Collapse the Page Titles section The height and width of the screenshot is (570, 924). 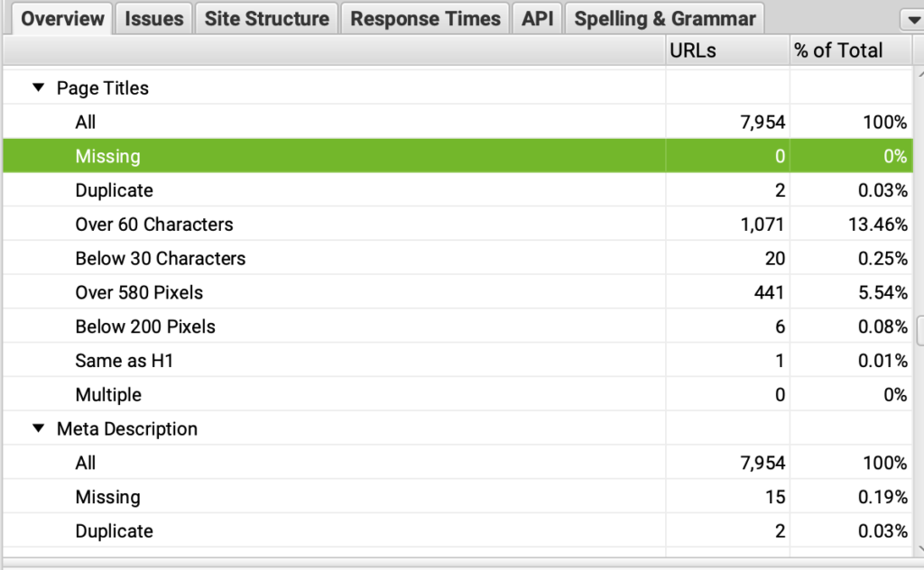click(38, 88)
